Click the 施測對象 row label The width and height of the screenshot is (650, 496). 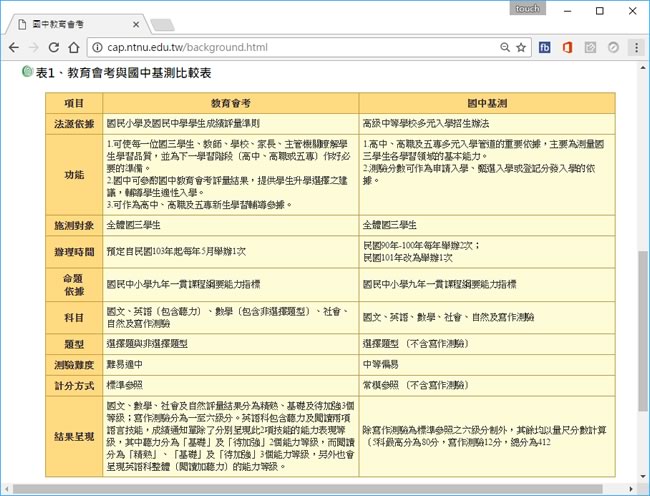tap(74, 225)
